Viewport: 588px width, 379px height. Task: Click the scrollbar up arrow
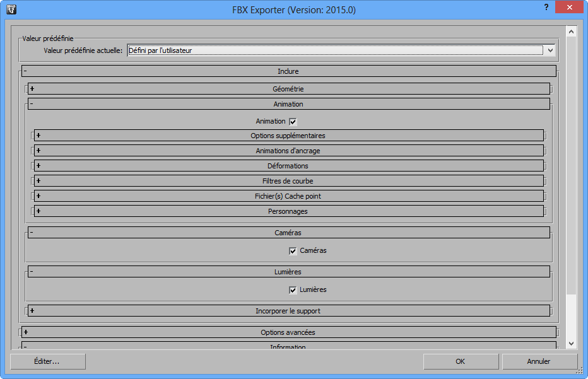click(x=571, y=32)
